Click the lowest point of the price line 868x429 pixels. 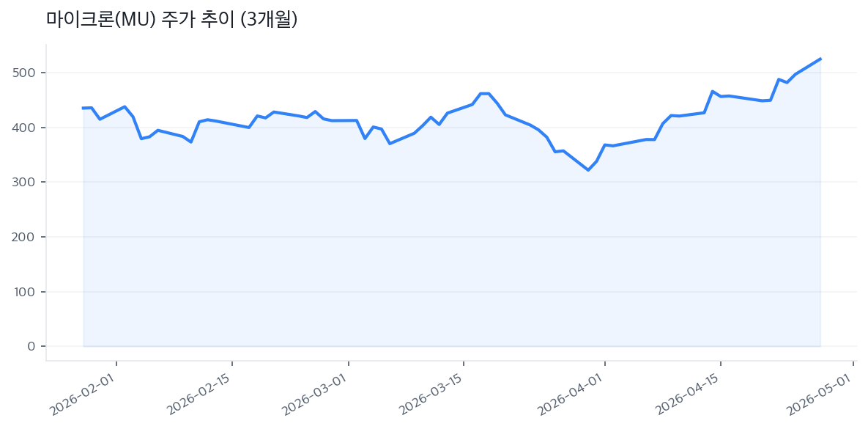(x=587, y=170)
